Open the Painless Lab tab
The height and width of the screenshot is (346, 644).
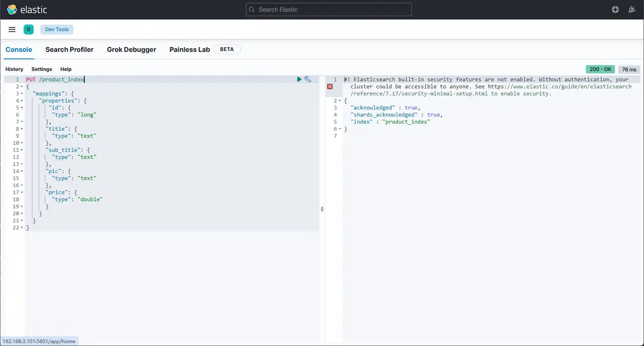tap(189, 50)
